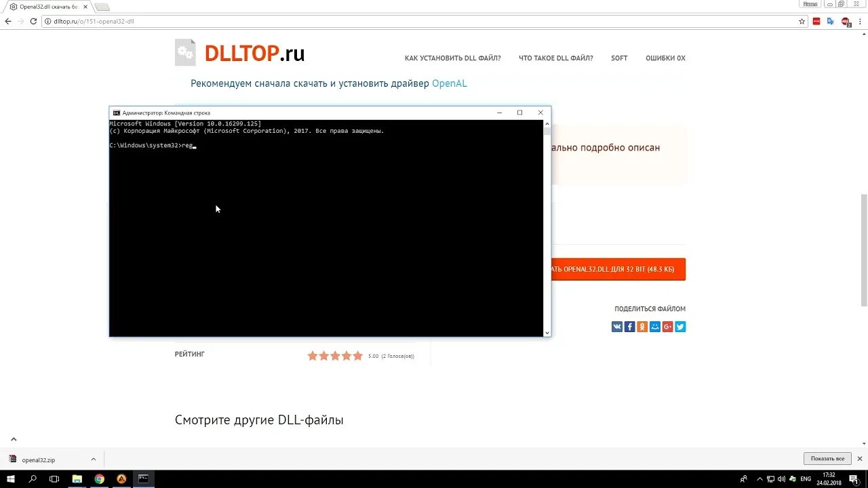This screenshot has height=488, width=868.
Task: Open Chrome's three-dot menu
Action: tap(860, 21)
